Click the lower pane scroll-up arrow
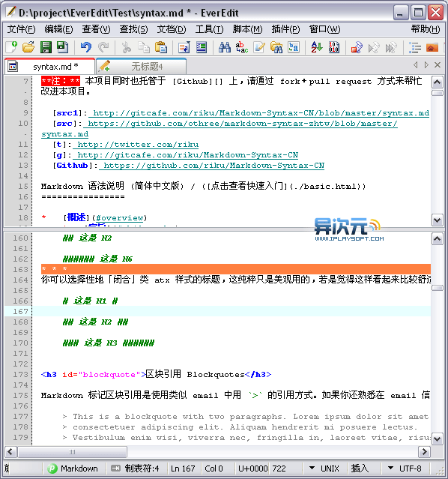Image resolution: width=448 pixels, height=479 pixels. (x=438, y=239)
